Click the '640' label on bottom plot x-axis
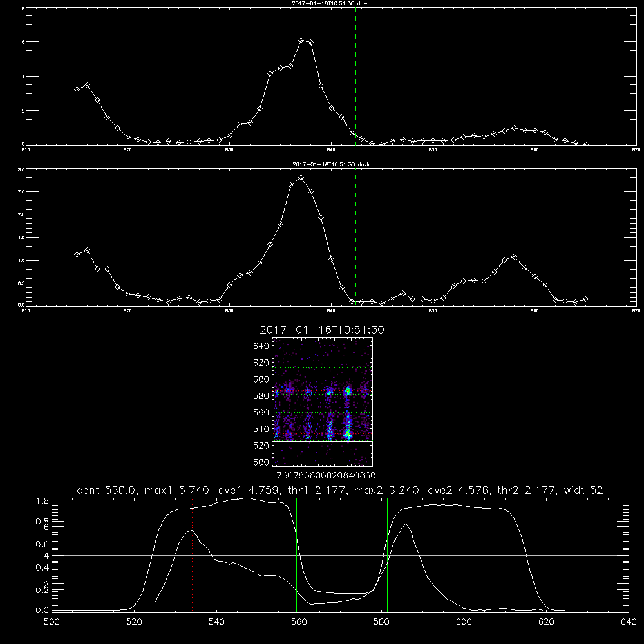This screenshot has width=644, height=644. (x=629, y=622)
